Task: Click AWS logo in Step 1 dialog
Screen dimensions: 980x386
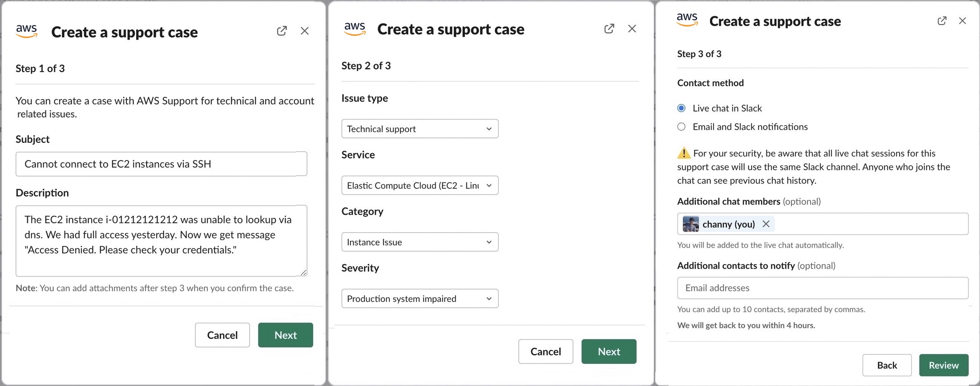Action: pyautogui.click(x=27, y=31)
